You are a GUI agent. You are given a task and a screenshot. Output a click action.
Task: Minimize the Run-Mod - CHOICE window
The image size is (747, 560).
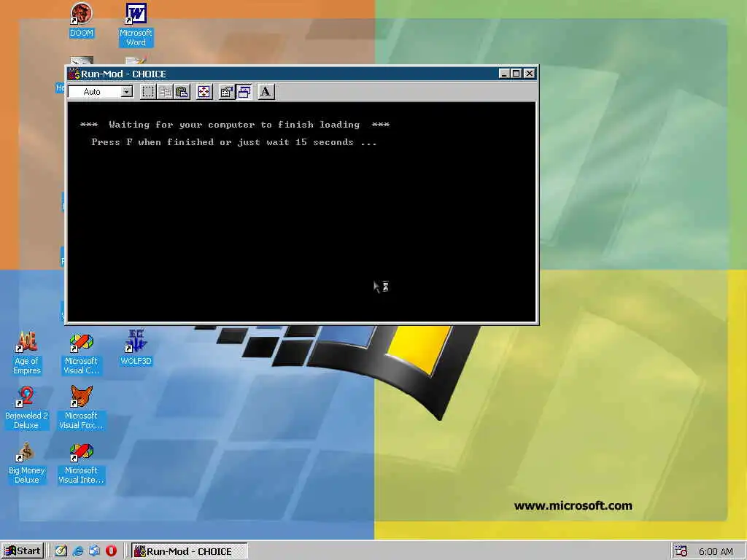504,74
